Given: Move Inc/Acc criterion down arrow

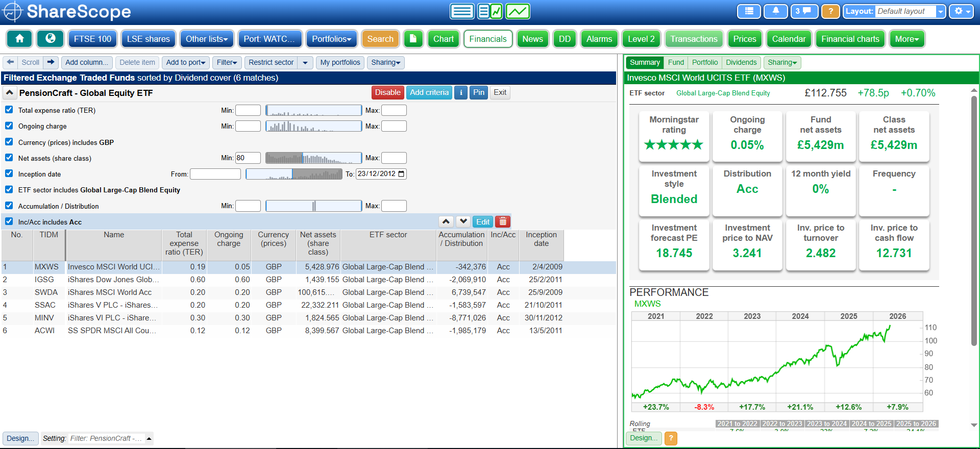Looking at the screenshot, I should point(463,221).
